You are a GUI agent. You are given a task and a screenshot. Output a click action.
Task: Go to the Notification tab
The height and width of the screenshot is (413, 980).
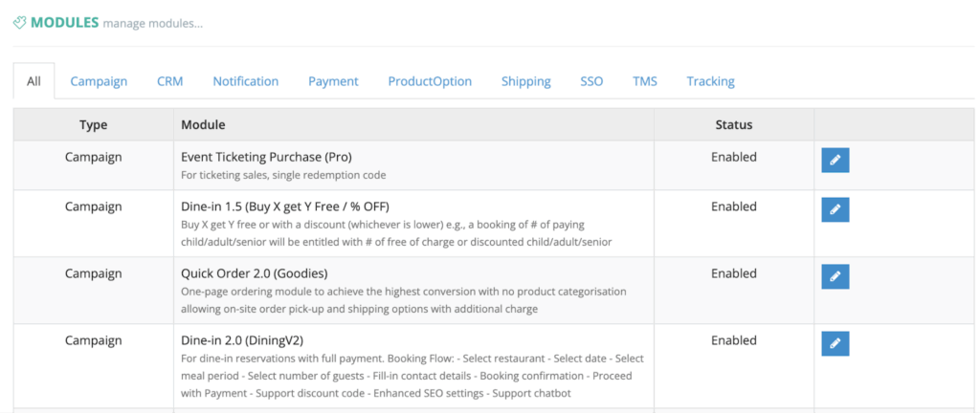pyautogui.click(x=245, y=81)
